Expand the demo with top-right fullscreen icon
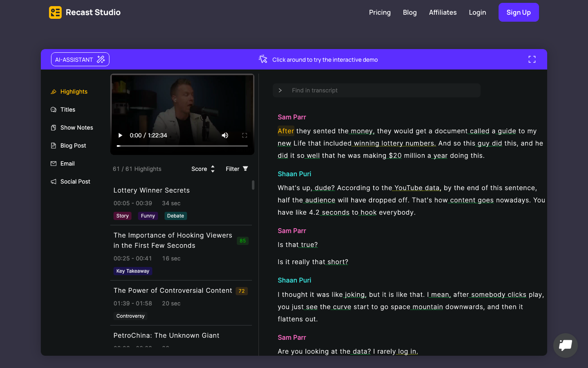 (x=532, y=60)
